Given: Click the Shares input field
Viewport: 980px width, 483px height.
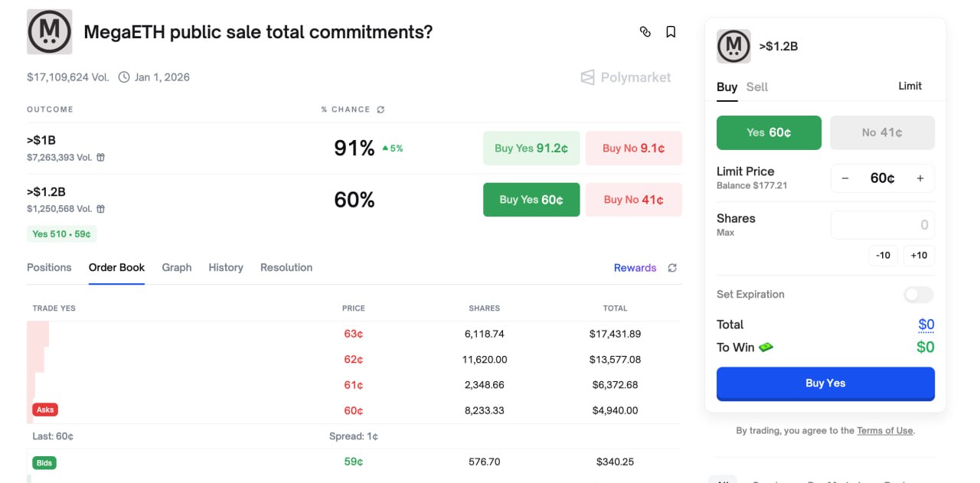Looking at the screenshot, I should coord(882,224).
